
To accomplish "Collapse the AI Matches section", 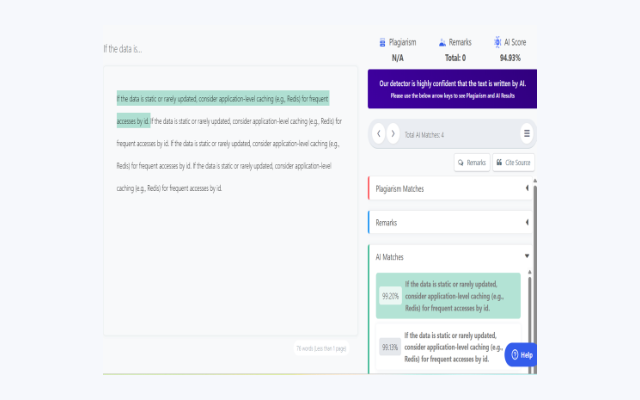I will point(450,257).
